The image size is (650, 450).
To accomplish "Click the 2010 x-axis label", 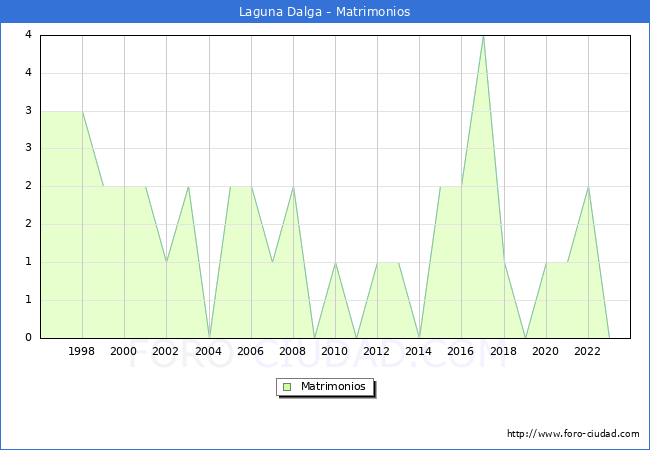I will pos(335,351).
